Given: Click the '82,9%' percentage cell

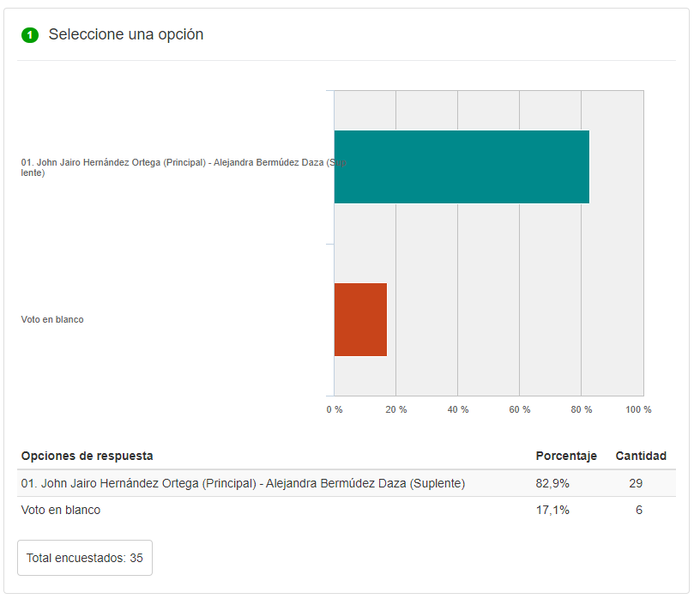Looking at the screenshot, I should click(x=552, y=483).
